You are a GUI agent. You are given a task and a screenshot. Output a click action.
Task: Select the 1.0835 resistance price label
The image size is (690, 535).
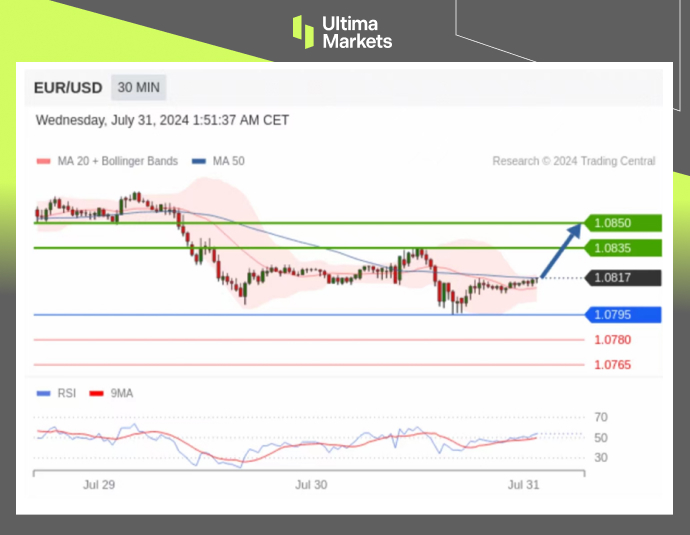pos(621,247)
